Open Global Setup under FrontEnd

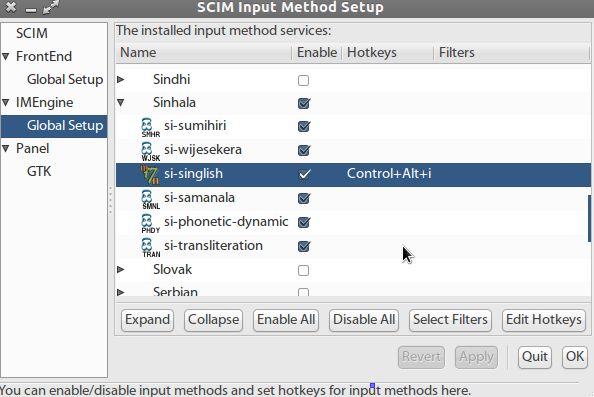click(65, 80)
